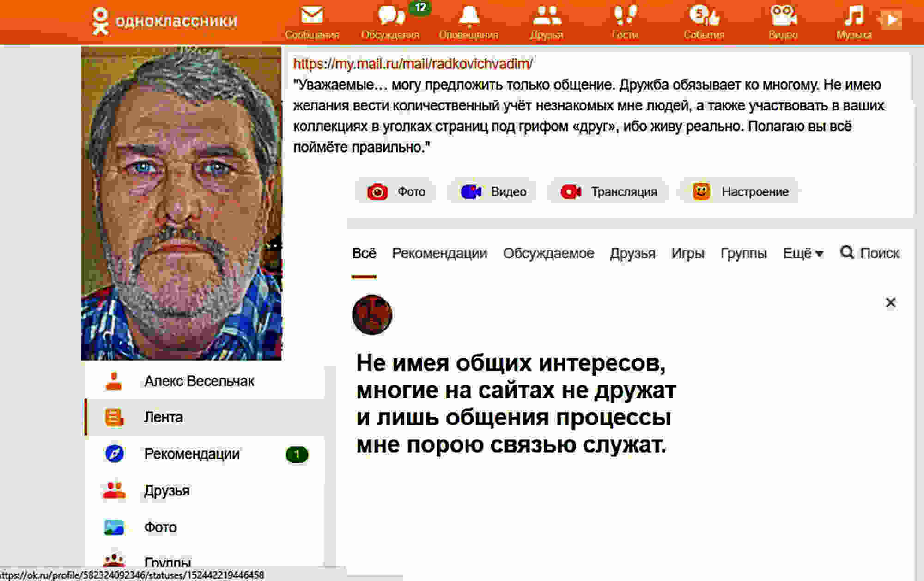Image resolution: width=924 pixels, height=581 pixels.
Task: Open События thumbs-up icon
Action: pos(704,15)
